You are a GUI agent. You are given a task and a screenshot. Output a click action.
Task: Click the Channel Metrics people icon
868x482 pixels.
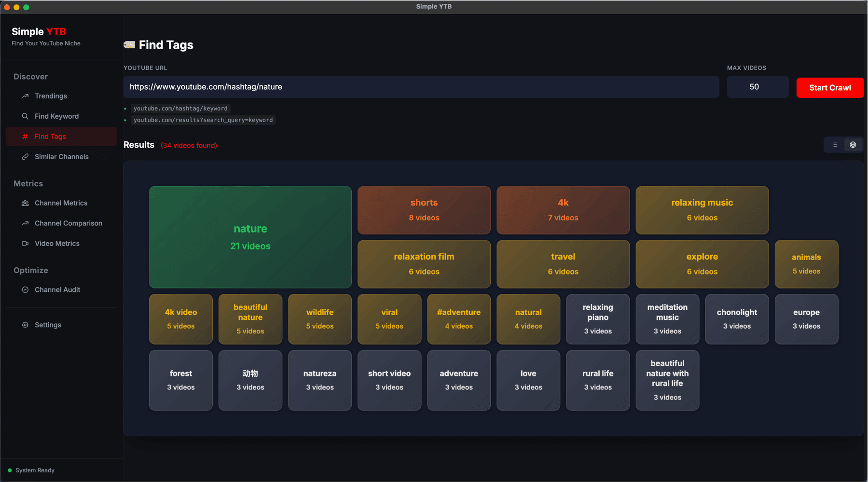(25, 203)
